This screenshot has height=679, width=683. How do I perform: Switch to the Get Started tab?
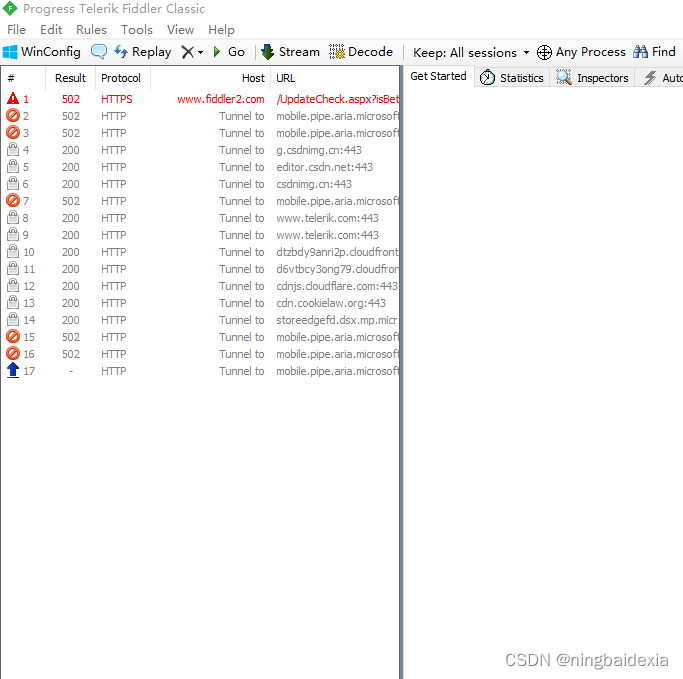click(x=438, y=76)
